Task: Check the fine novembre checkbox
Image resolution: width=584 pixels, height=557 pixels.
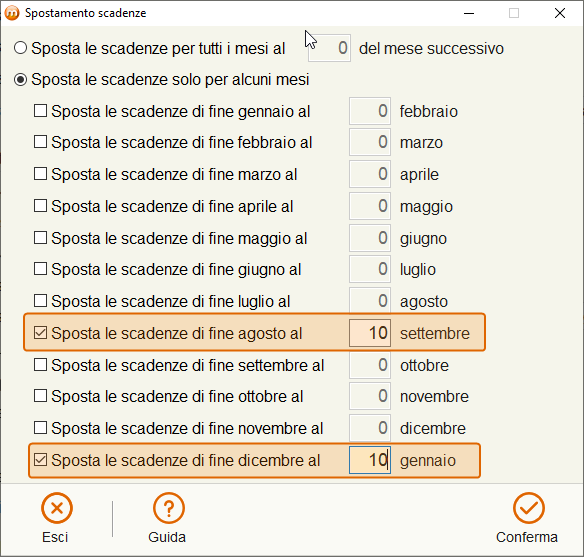Action: click(x=40, y=428)
